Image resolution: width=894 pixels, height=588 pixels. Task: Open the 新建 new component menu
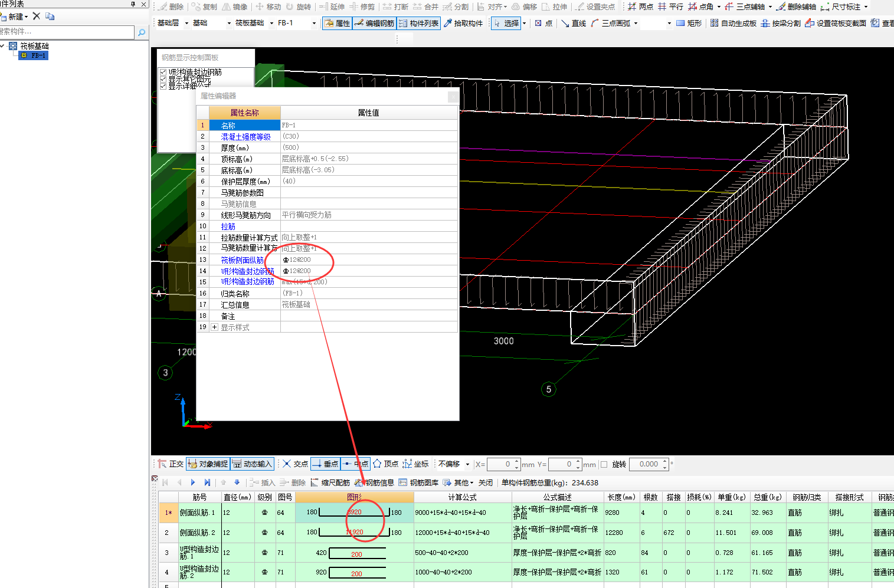pos(16,17)
